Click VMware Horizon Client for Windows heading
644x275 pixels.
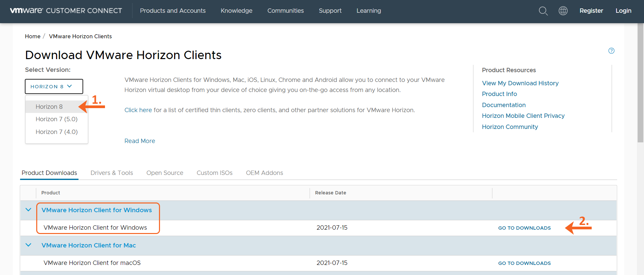[x=97, y=210]
